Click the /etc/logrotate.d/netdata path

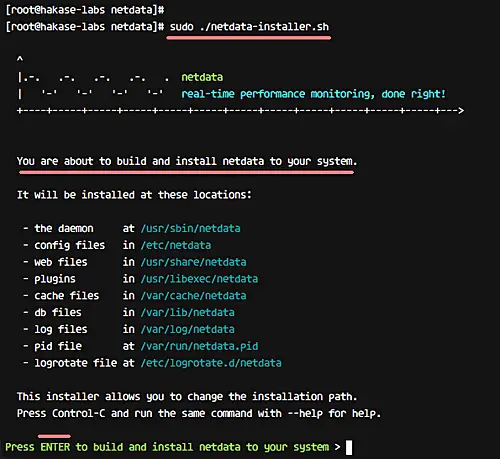point(211,363)
